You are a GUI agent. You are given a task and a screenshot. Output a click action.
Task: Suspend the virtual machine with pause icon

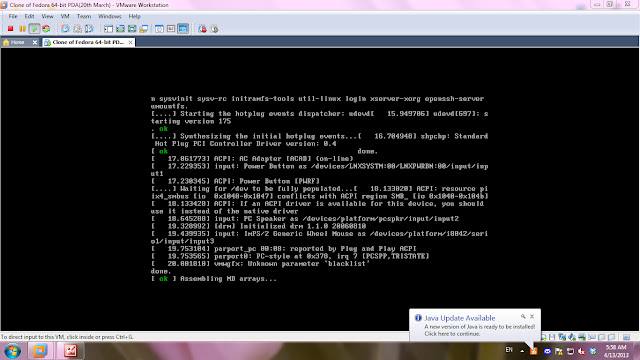click(x=22, y=29)
